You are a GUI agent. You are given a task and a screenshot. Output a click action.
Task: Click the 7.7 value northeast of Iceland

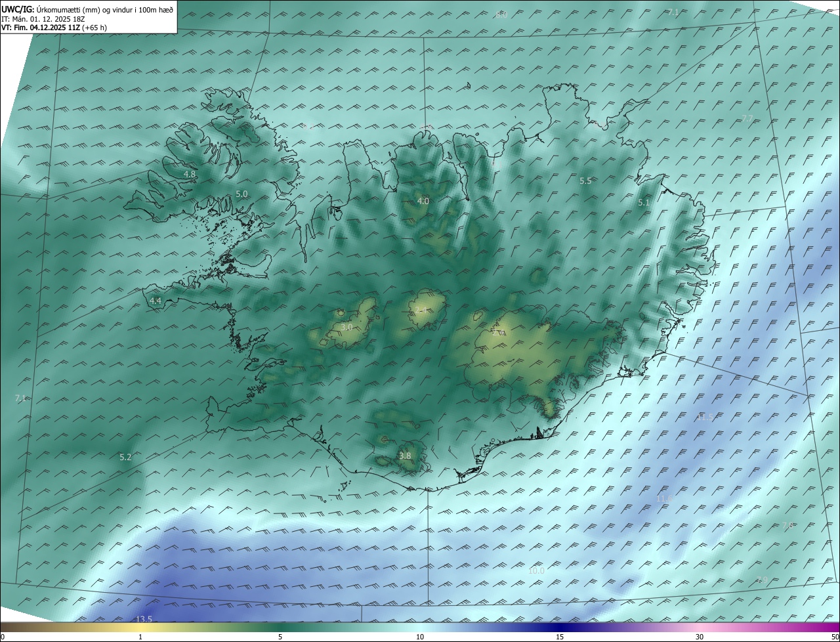747,118
